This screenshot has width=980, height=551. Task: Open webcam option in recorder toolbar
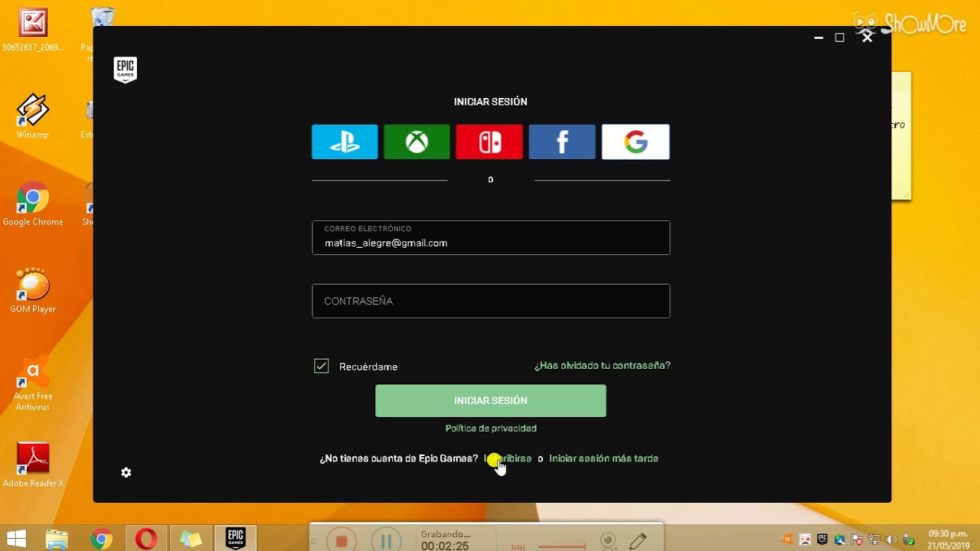click(x=609, y=541)
